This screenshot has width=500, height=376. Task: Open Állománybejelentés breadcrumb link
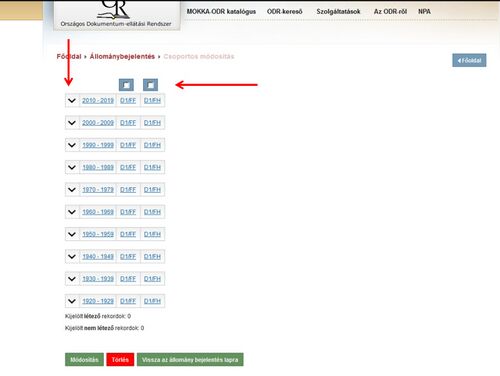point(122,56)
